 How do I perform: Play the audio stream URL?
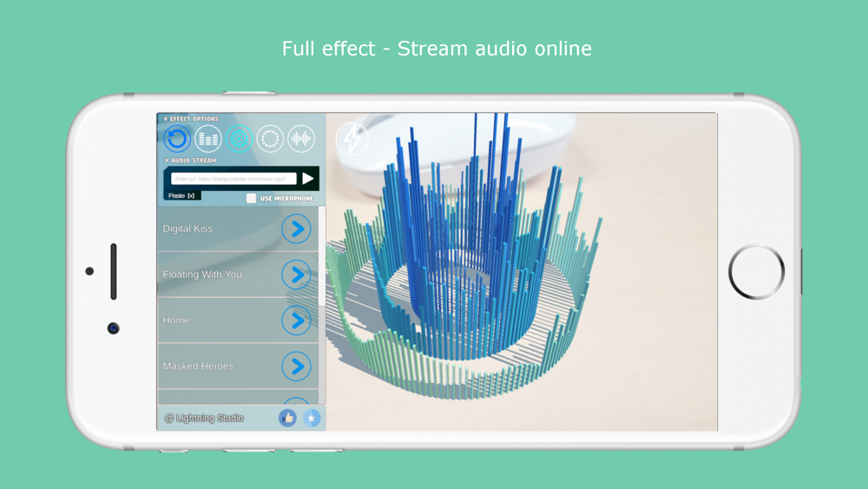click(x=308, y=178)
